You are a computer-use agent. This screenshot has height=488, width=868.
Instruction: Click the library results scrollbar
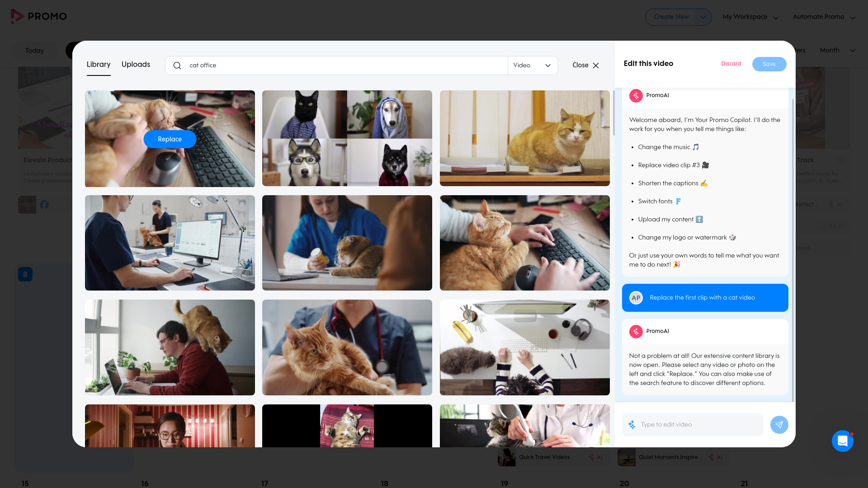tap(613, 113)
